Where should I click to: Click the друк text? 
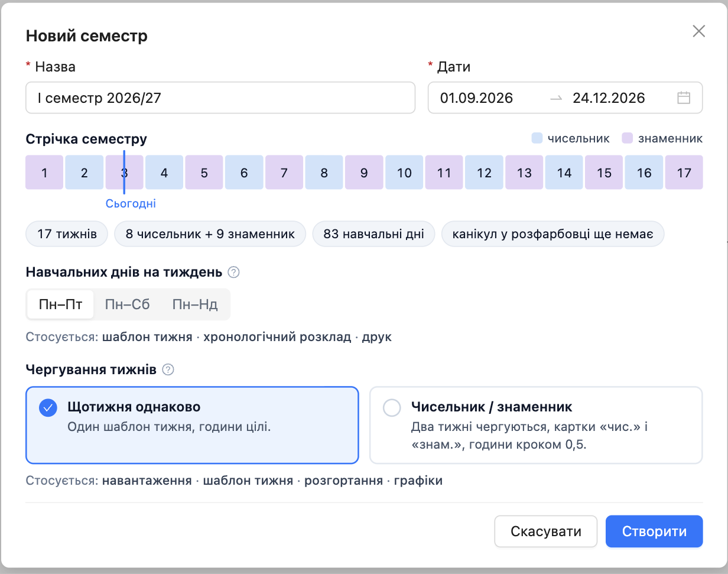[x=377, y=338]
